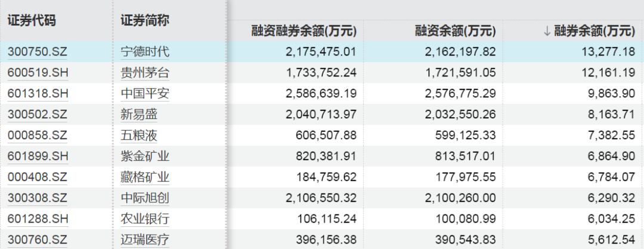This screenshot has height=249, width=644.
Task: Open stock code 600519.SH
Action: pyautogui.click(x=38, y=73)
